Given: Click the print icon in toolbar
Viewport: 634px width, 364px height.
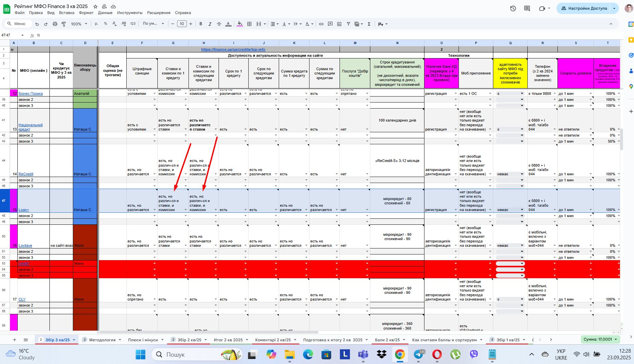Looking at the screenshot, I should pos(55,24).
